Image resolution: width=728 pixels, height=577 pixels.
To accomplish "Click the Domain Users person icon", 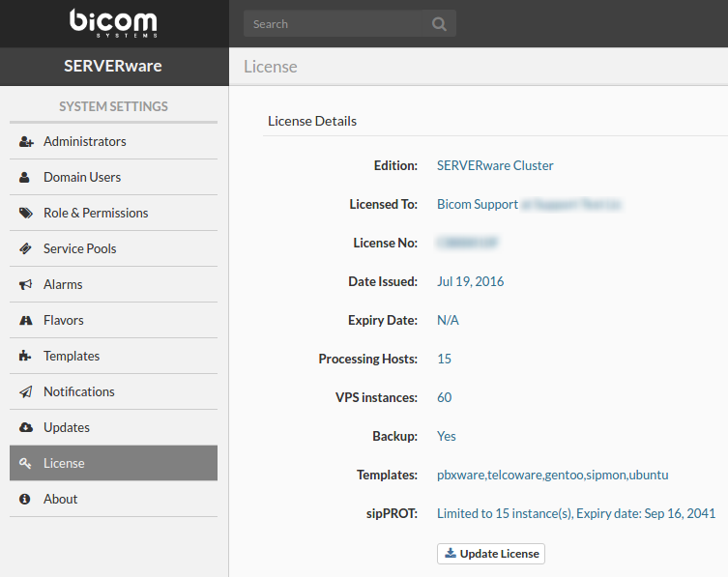I will [26, 178].
